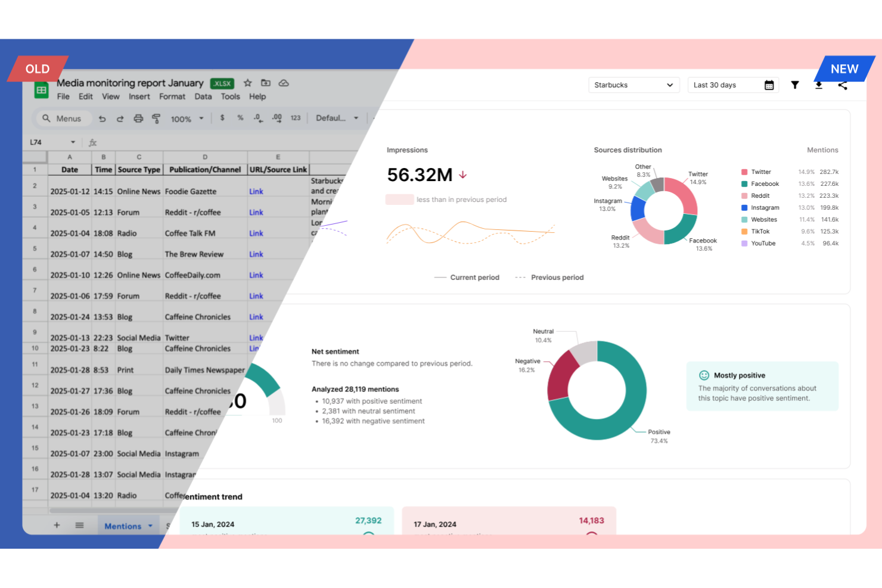Click the share dashboard icon
882x588 pixels.
(842, 85)
